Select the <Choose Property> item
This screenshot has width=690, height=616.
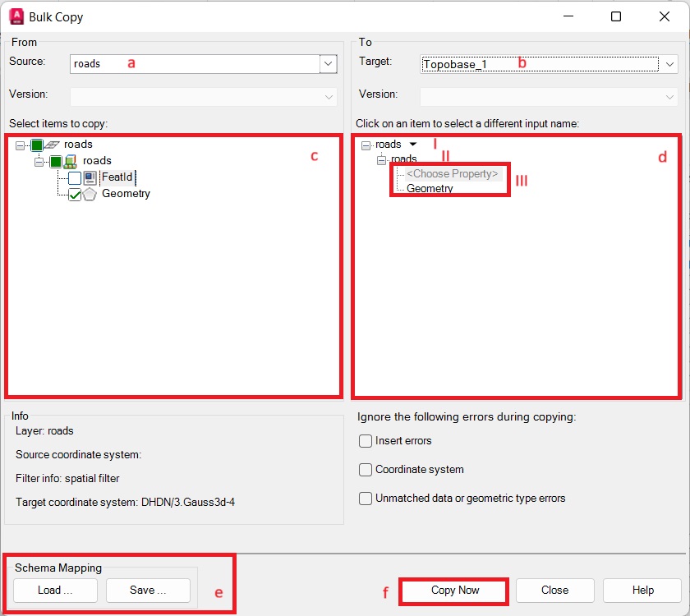(452, 174)
